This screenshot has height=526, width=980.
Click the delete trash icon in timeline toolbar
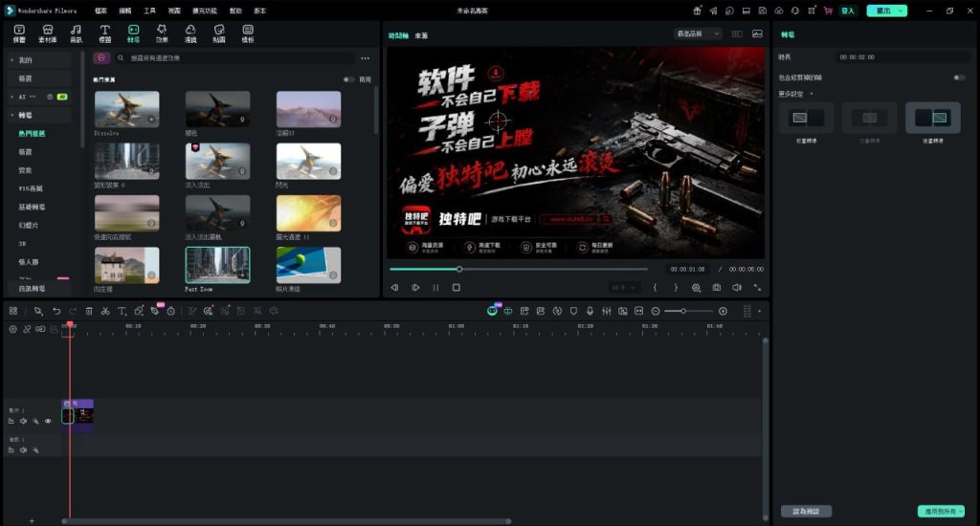pyautogui.click(x=89, y=311)
